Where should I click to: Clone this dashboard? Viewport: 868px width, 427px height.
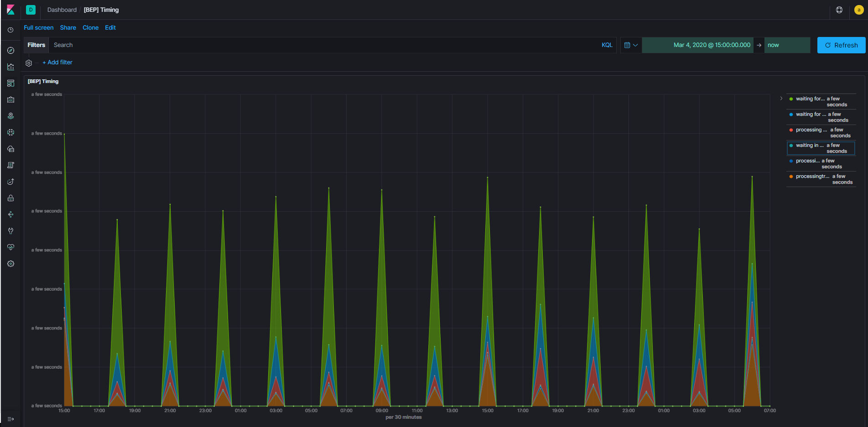point(91,28)
